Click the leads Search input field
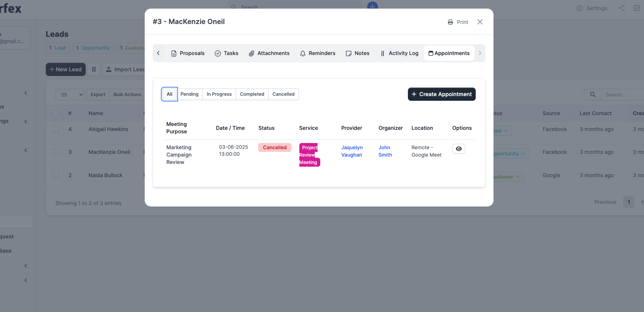The image size is (644, 312). (622, 95)
